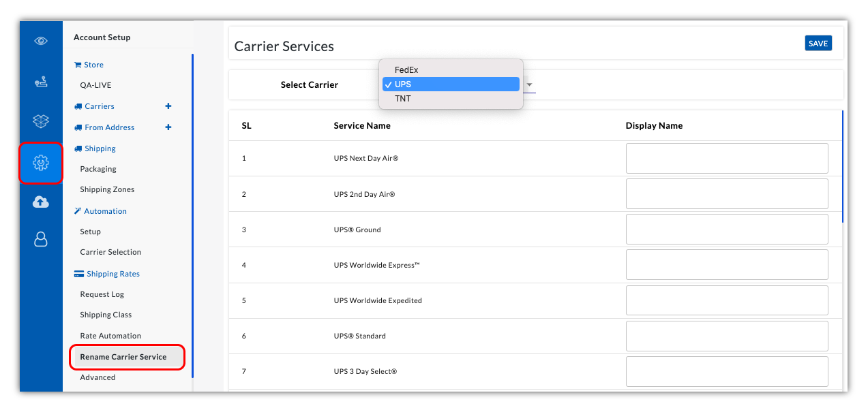Open the Automation section
Screen dimensions: 868x410
point(106,211)
